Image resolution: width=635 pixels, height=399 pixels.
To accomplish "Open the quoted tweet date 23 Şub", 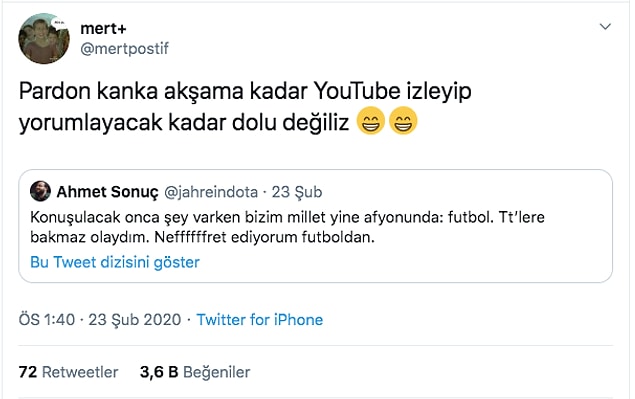I will pyautogui.click(x=297, y=192).
